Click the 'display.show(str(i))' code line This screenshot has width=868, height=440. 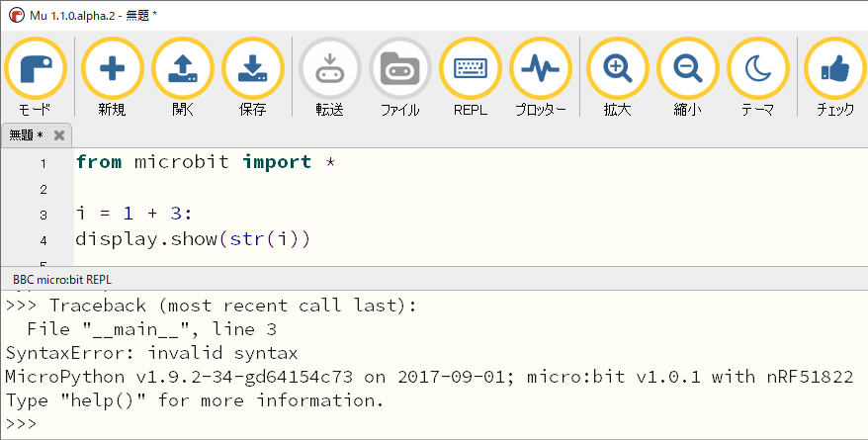pyautogui.click(x=193, y=239)
